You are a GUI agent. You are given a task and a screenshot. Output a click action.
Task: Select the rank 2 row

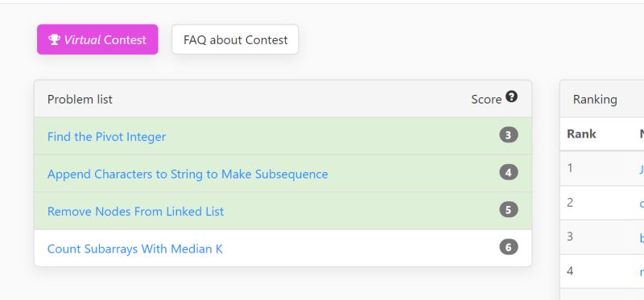point(602,203)
